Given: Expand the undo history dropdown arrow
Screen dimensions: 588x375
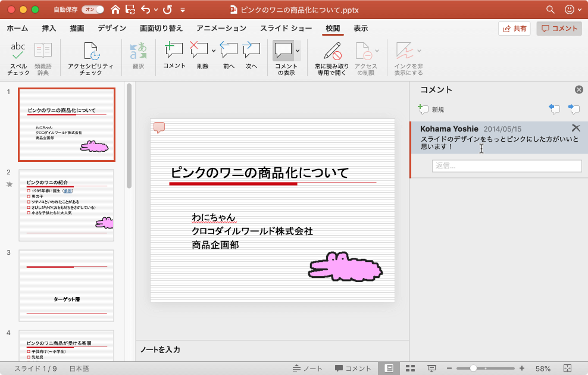Looking at the screenshot, I should pyautogui.click(x=156, y=10).
